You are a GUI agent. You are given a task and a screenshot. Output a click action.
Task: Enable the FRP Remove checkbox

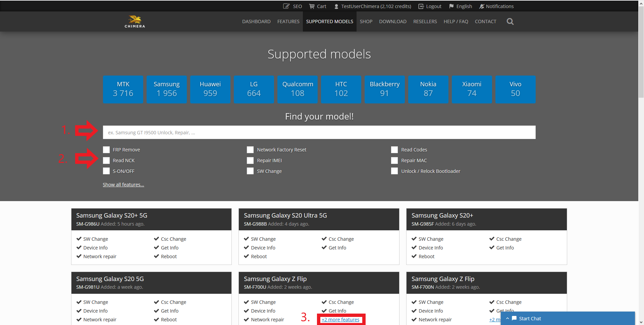point(106,150)
